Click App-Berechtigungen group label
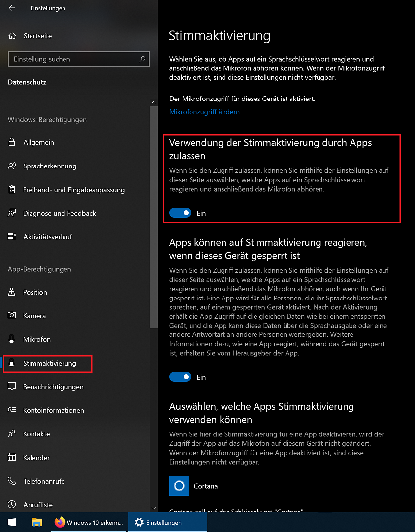Image resolution: width=415 pixels, height=532 pixels. click(x=40, y=269)
